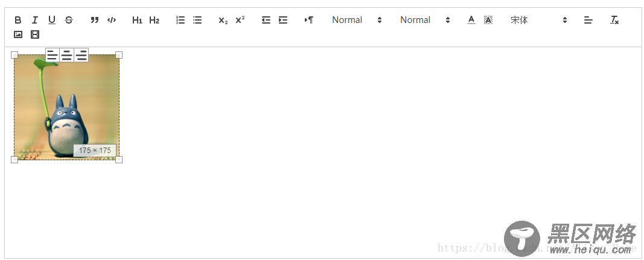
Task: Toggle bold formatting
Action: pos(18,20)
